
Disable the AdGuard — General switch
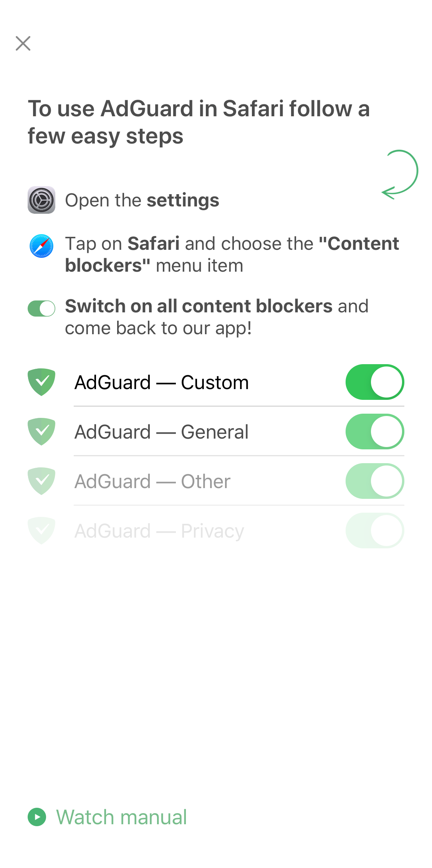click(x=375, y=432)
